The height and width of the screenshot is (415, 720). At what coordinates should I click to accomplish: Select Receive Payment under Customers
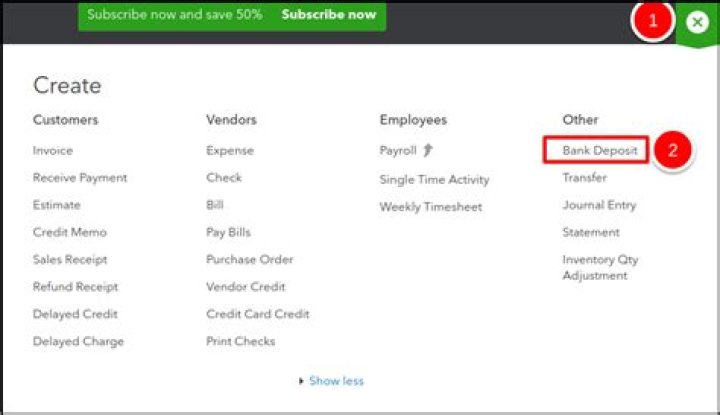coord(80,178)
